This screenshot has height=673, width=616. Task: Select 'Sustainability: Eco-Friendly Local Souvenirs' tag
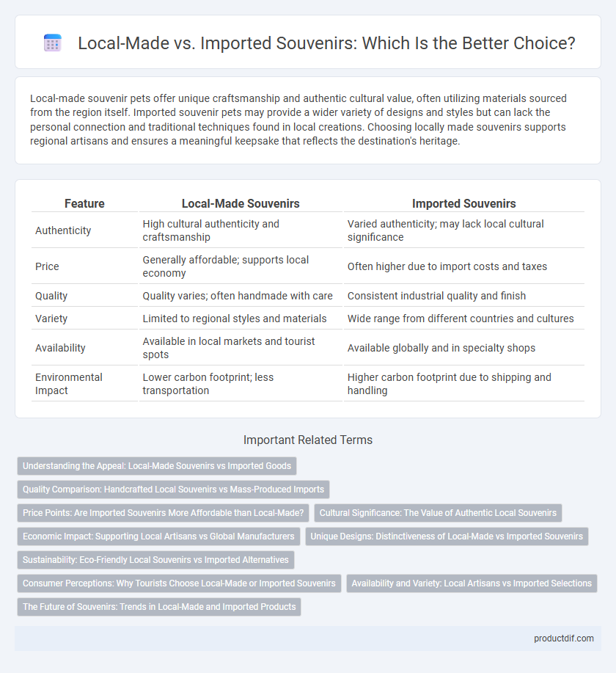coord(155,560)
